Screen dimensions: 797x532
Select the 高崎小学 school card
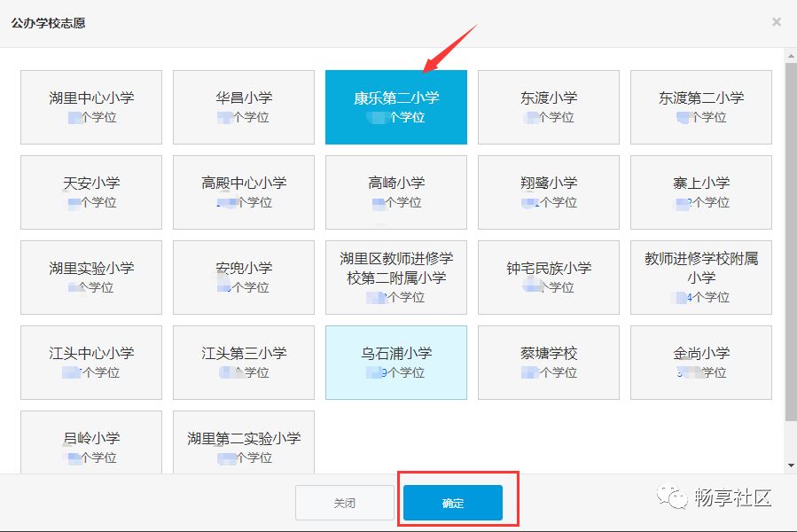click(x=396, y=192)
